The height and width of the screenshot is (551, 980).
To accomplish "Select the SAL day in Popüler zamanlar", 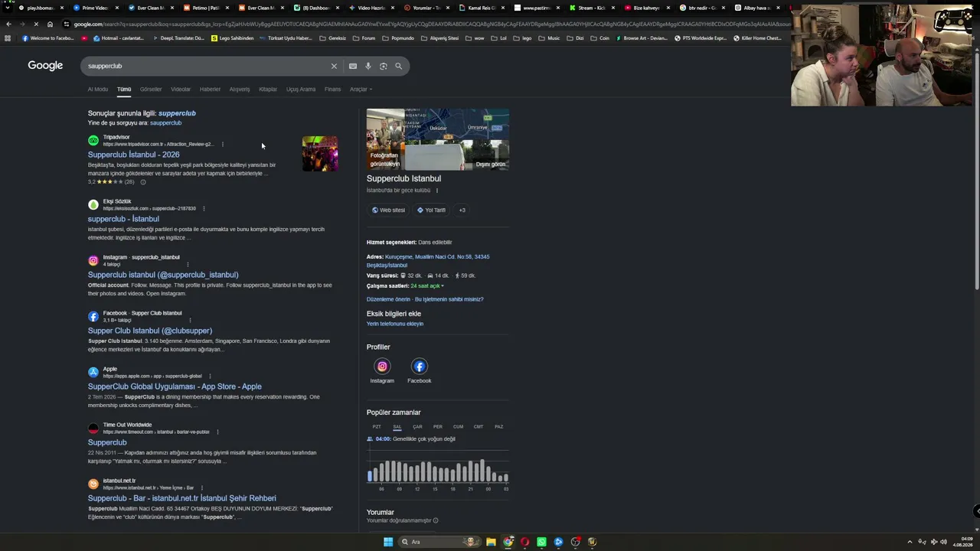I will click(397, 427).
